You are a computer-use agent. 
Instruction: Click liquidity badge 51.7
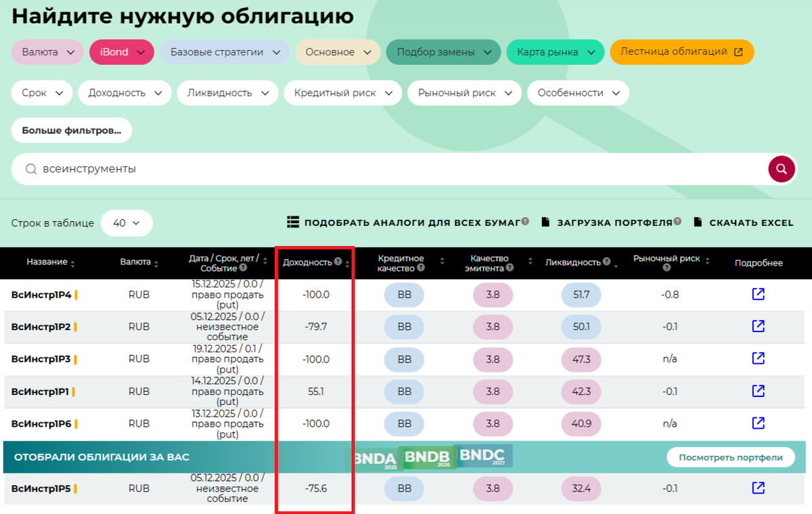pyautogui.click(x=581, y=295)
